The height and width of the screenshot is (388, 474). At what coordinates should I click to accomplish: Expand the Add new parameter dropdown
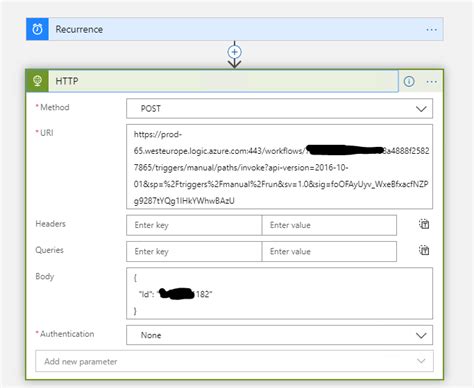(x=234, y=361)
